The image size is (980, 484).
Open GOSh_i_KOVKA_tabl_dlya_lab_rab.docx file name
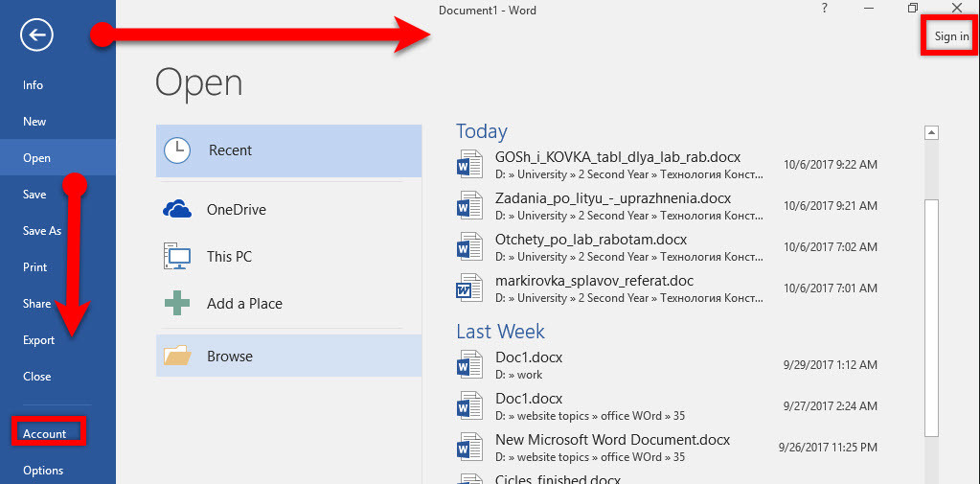[x=618, y=157]
